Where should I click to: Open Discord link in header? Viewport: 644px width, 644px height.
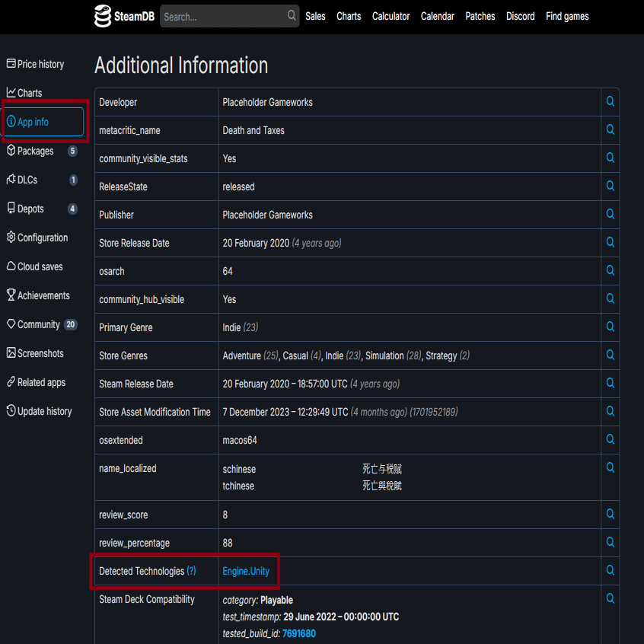click(x=520, y=17)
